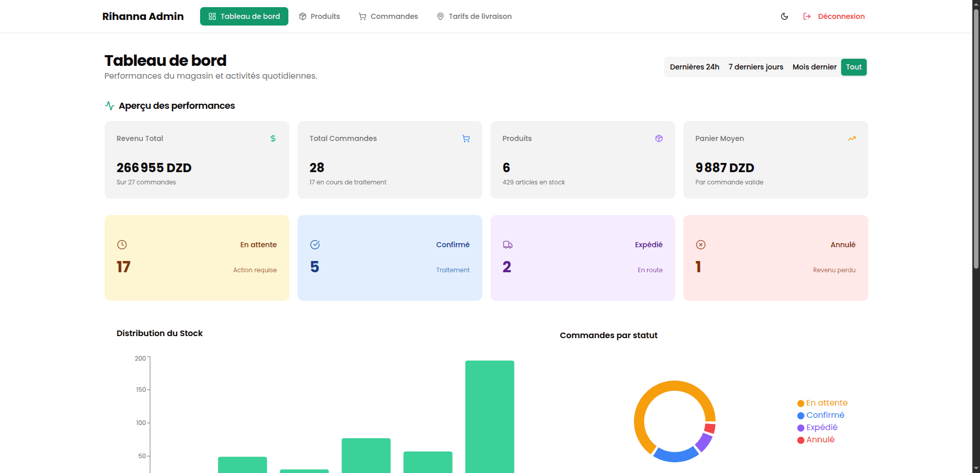Click the cart icon on Total Commandes card
The image size is (980, 473).
[x=466, y=138]
